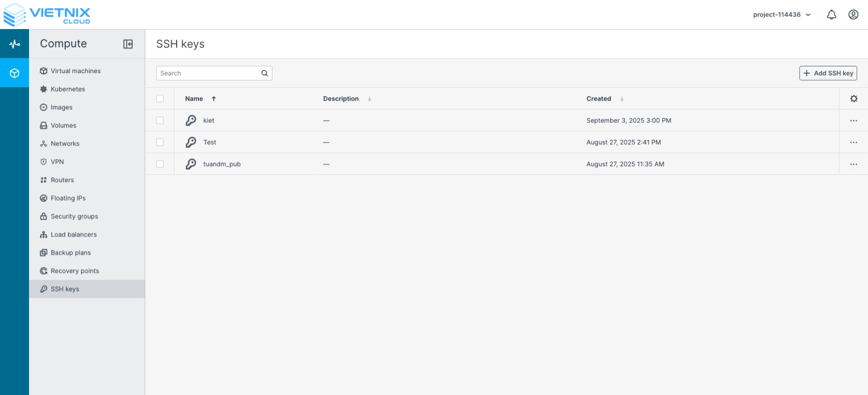Click the monitoring pulse icon in left rail

[15, 44]
